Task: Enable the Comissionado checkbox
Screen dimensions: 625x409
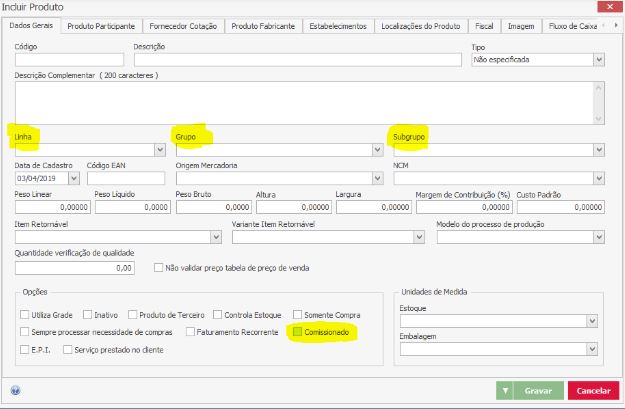Action: click(294, 331)
